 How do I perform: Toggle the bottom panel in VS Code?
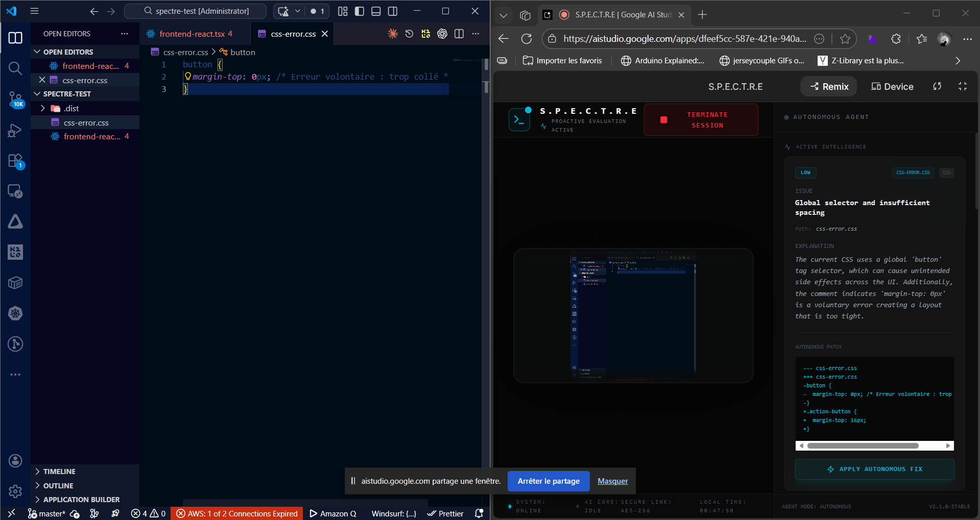pos(376,11)
